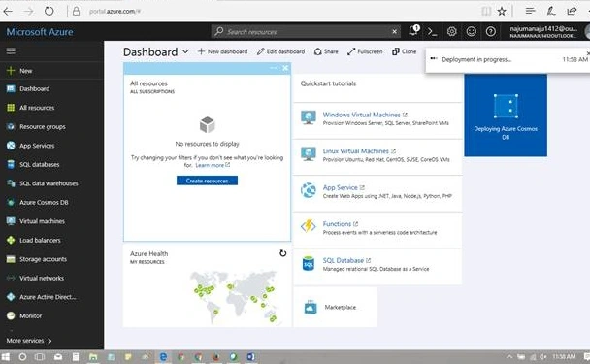Screen dimensions: 590x364
Task: Click Virtual networks sidebar icon
Action: (x=11, y=278)
